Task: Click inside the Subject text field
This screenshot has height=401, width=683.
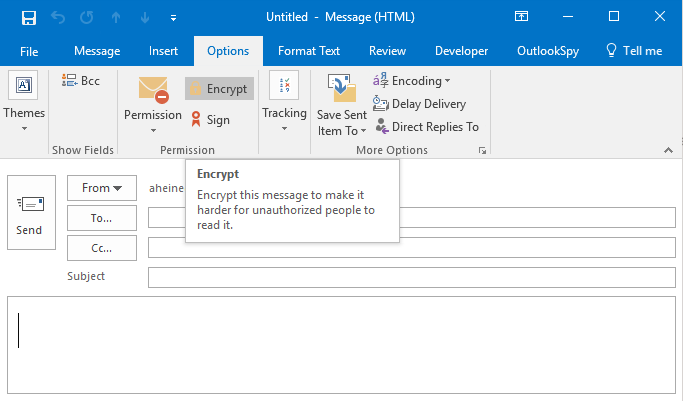Action: 411,277
